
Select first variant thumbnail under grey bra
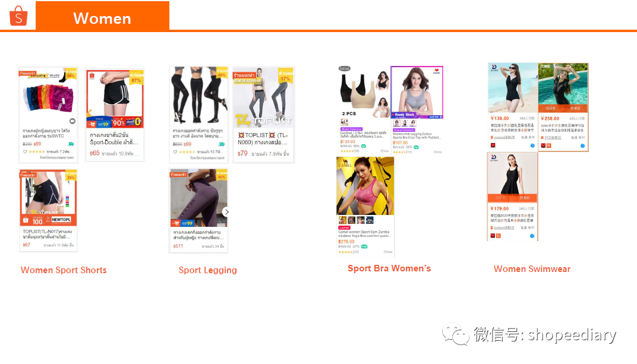point(397,124)
